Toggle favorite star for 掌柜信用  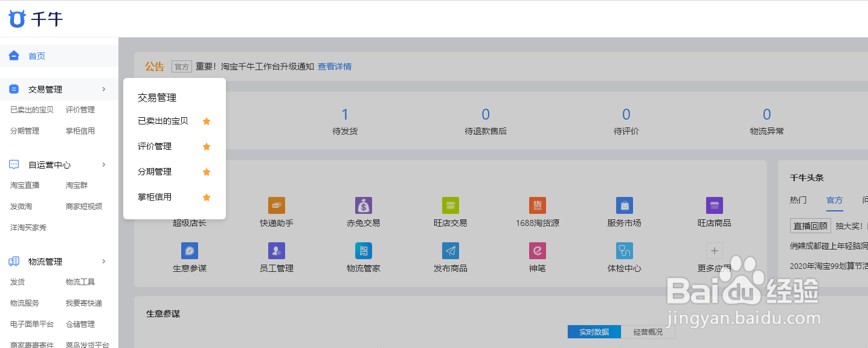207,198
